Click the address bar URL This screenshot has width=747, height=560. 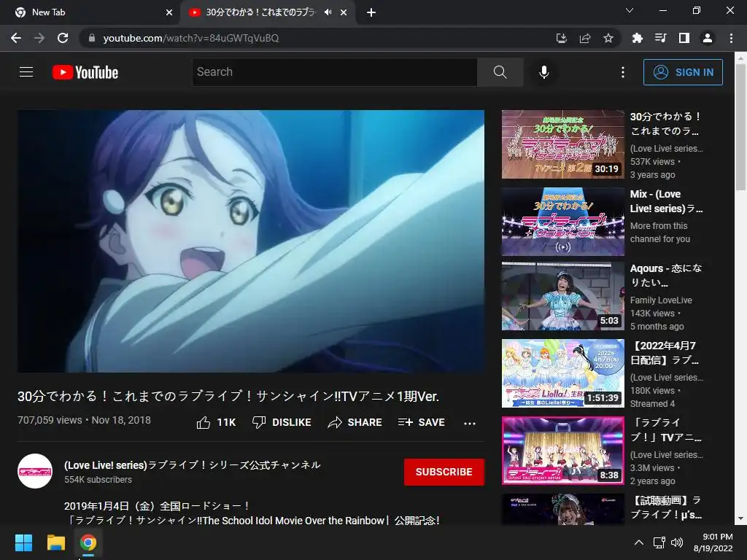191,38
